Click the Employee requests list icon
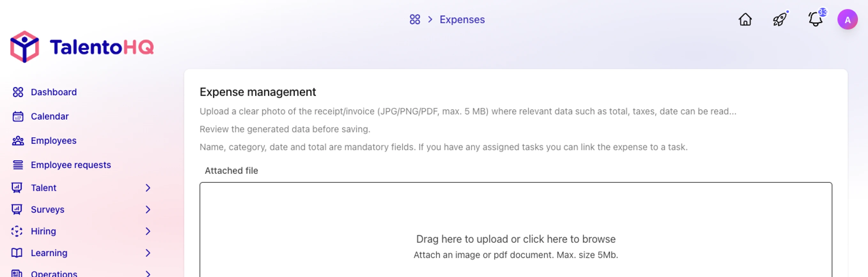The height and width of the screenshot is (277, 868). (x=18, y=165)
